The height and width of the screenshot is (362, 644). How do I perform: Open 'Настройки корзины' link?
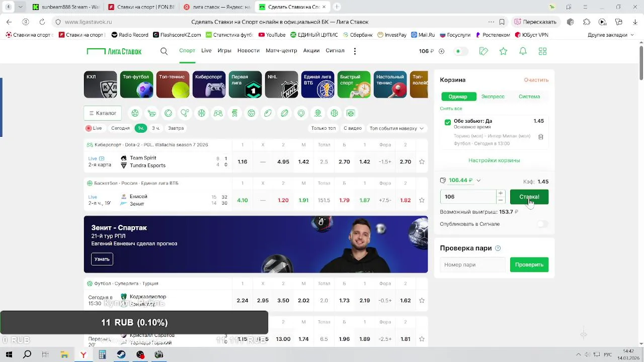tap(494, 160)
